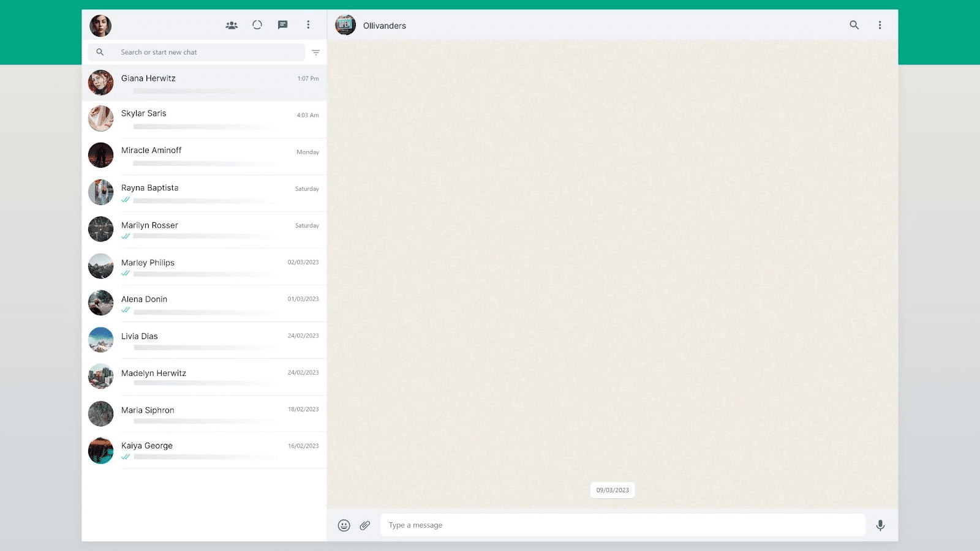Open the chat with Giana Herwitz

[x=202, y=82]
